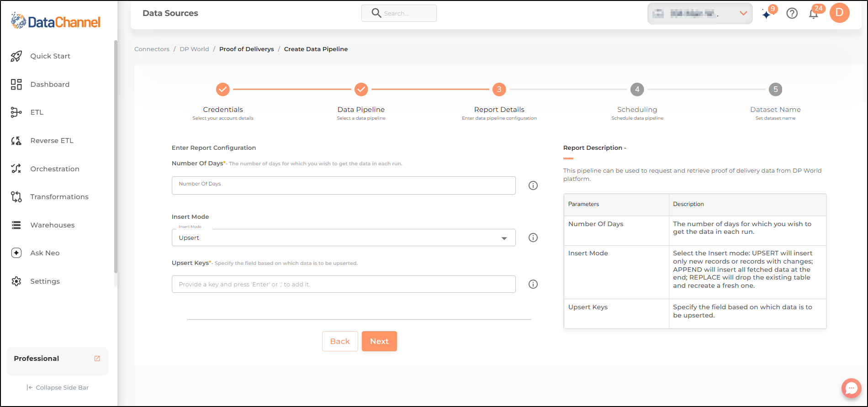This screenshot has height=407, width=868.
Task: Click the Transformations icon
Action: [x=16, y=197]
